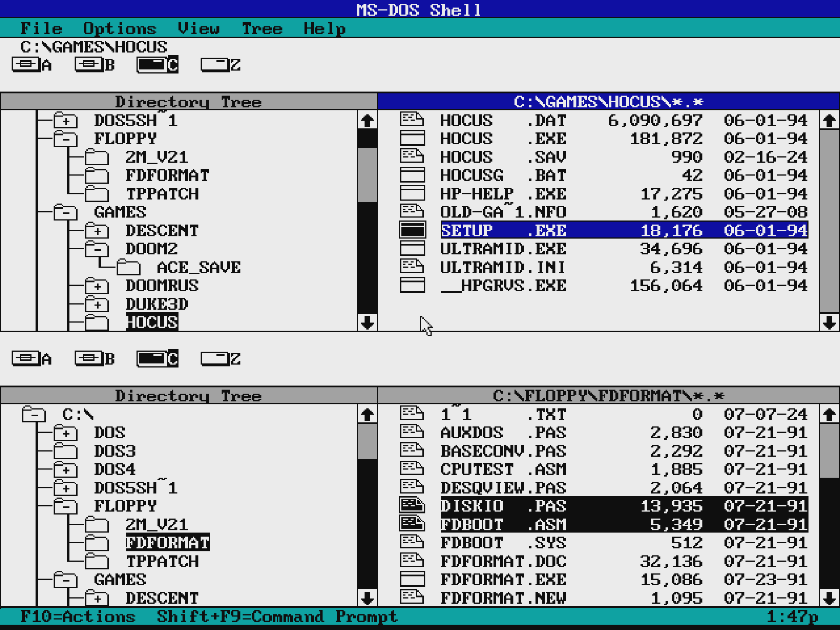Select drive B icon in upper drive bar
Screen dimensions: 840x630
pos(95,65)
